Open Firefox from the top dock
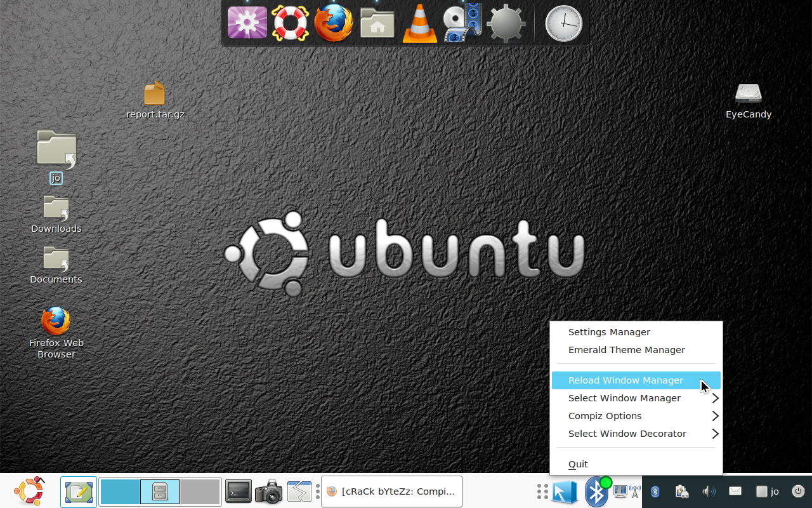The height and width of the screenshot is (508, 812). 333,23
